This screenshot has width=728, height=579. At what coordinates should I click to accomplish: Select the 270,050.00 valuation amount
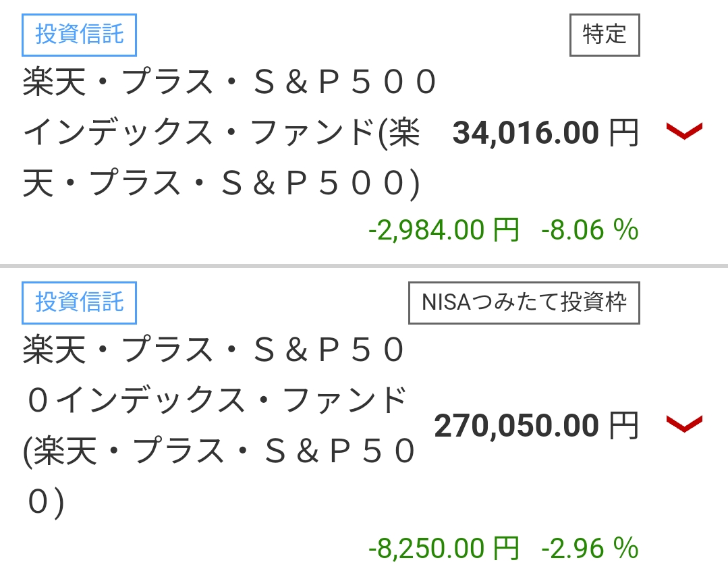pos(516,426)
